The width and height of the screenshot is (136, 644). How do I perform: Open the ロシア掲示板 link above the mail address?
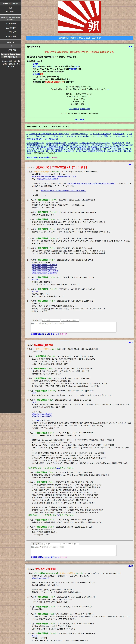click(x=74, y=109)
